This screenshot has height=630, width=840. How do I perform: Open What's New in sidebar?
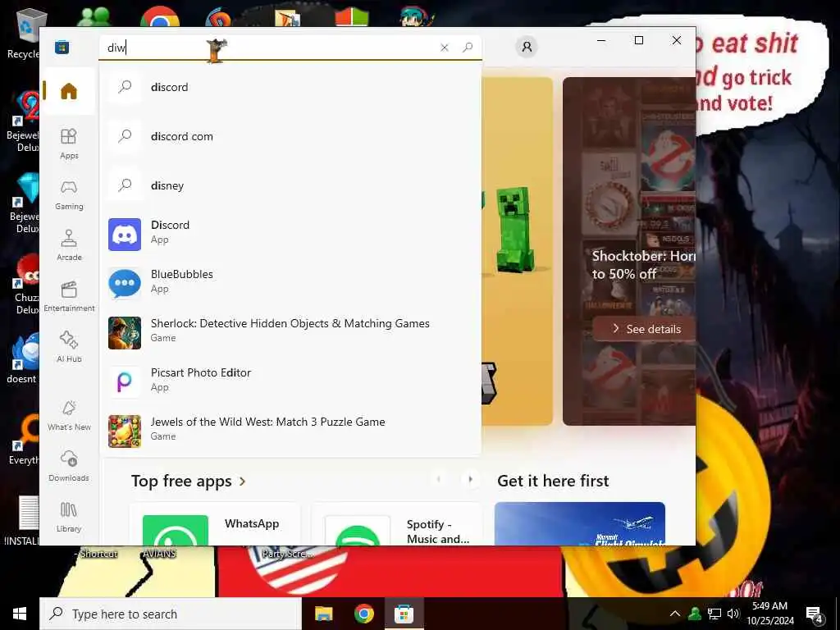pos(69,415)
